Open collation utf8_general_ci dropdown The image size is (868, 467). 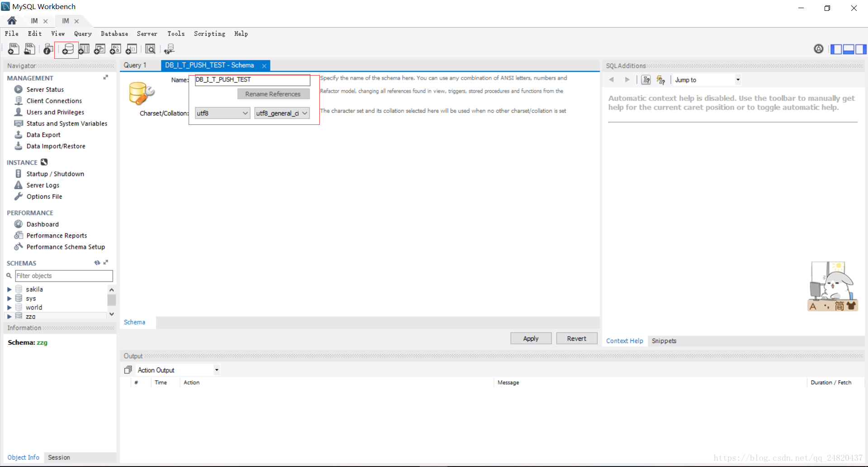[282, 113]
